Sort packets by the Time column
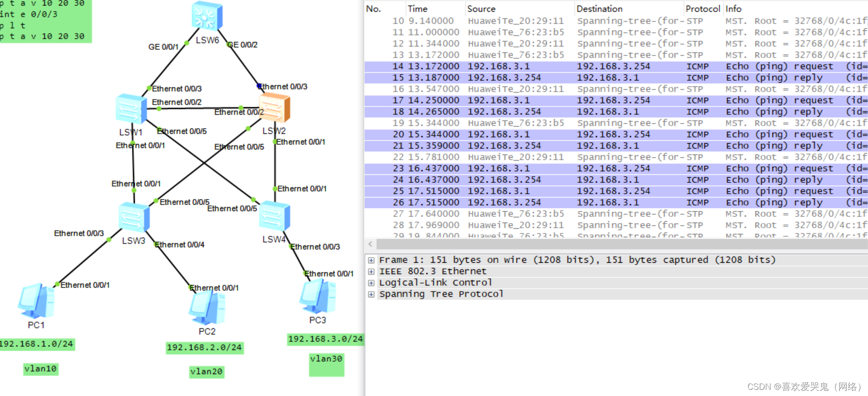Image resolution: width=868 pixels, height=396 pixels. (435, 9)
